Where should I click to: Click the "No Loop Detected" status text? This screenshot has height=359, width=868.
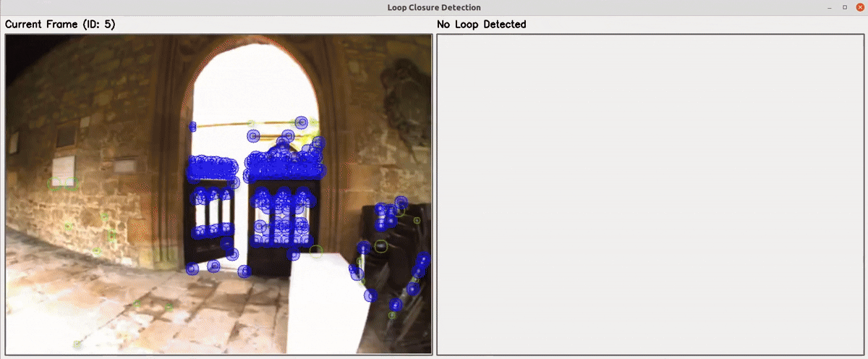(x=481, y=25)
